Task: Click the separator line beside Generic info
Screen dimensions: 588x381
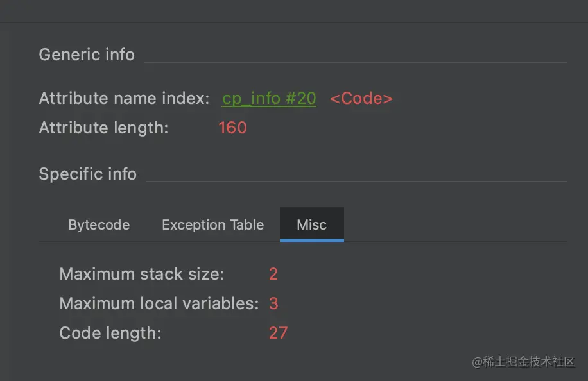Action: pos(355,62)
